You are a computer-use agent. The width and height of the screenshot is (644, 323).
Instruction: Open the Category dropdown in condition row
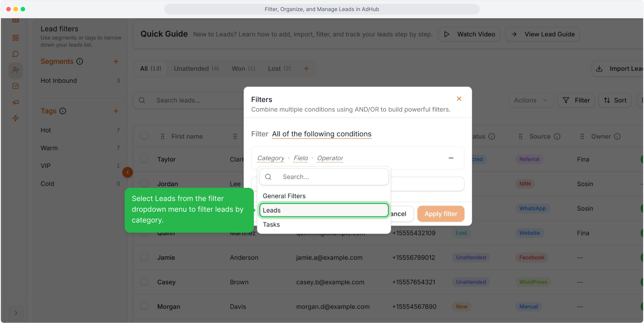271,158
